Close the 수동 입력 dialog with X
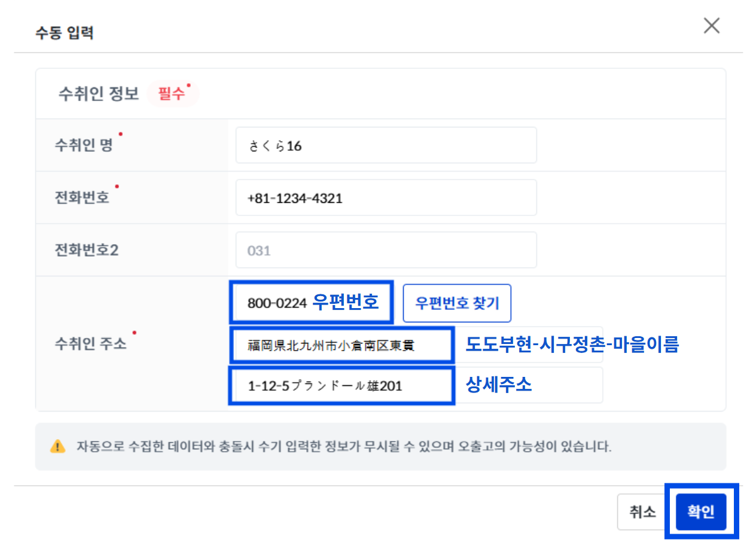The height and width of the screenshot is (542, 756). click(711, 26)
